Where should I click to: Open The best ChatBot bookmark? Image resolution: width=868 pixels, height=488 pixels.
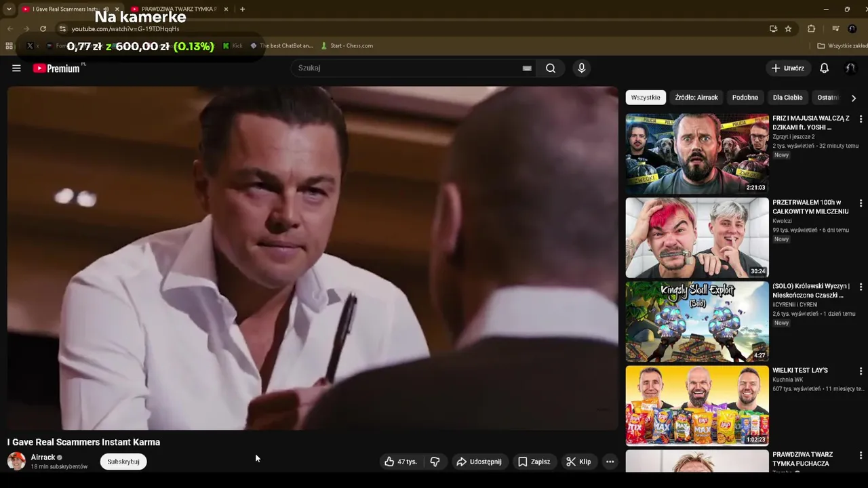pyautogui.click(x=281, y=46)
